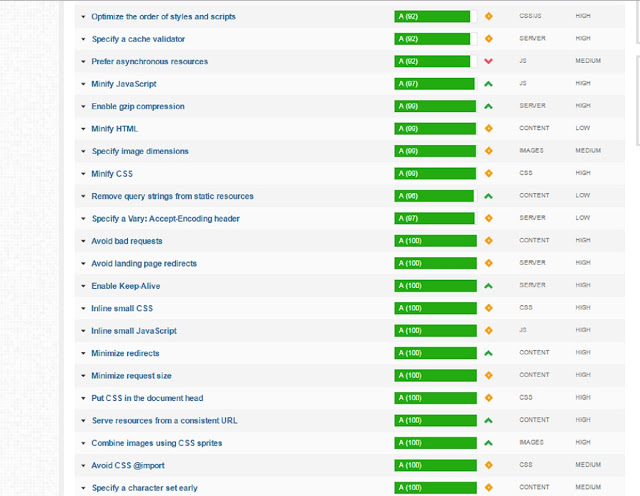Expand the Avoid bad requests row arrow
Screen dimensions: 640x496
[83, 241]
